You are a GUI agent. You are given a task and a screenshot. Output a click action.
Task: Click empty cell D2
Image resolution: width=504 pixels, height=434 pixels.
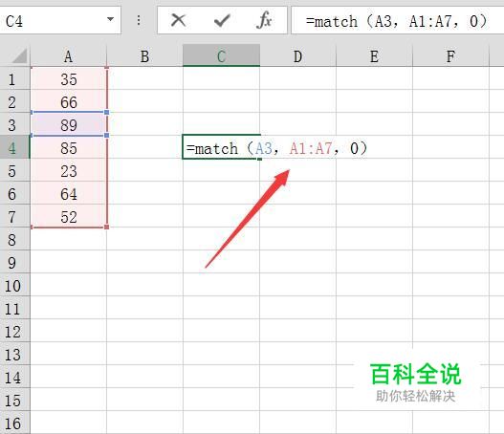click(x=297, y=101)
